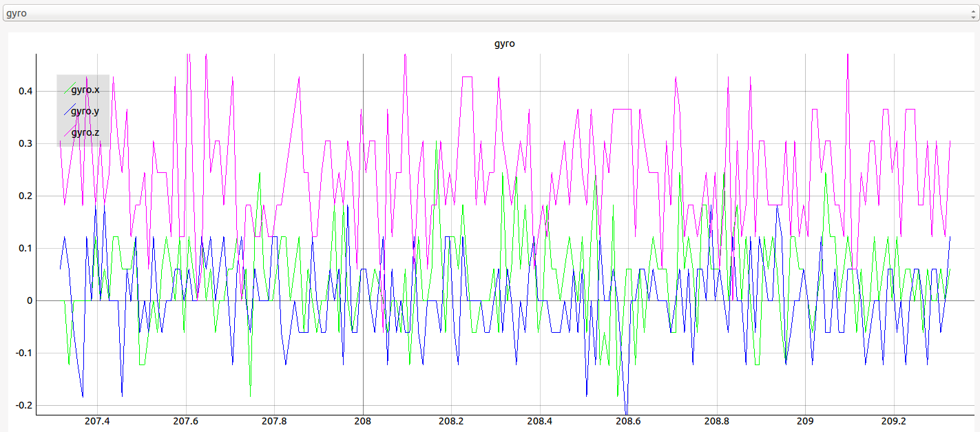Toggle the gyro.x label in the legend

(x=85, y=90)
